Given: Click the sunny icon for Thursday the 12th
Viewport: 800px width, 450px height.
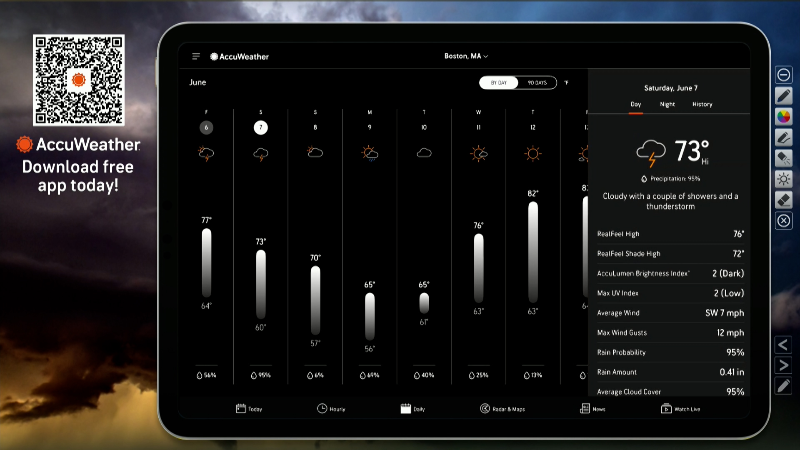Looking at the screenshot, I should 533,153.
